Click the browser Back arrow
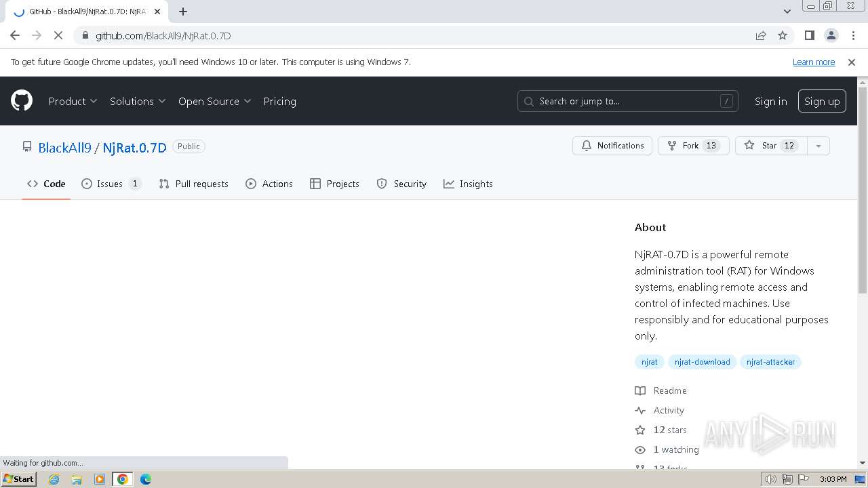Screen dimensions: 868x488 (x=15, y=35)
